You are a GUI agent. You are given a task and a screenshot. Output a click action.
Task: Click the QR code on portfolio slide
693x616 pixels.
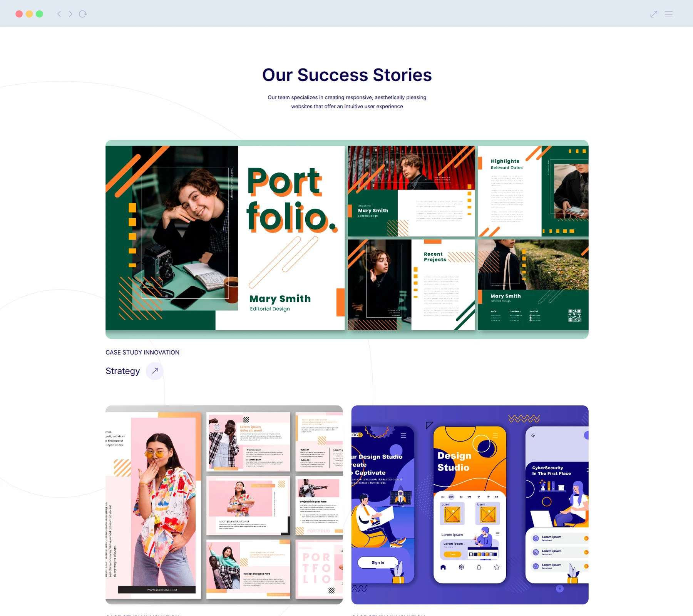coord(575,316)
